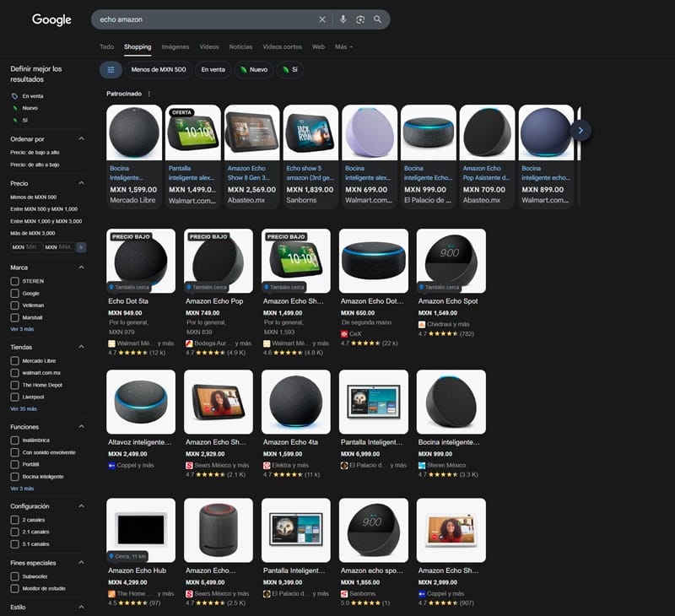The width and height of the screenshot is (675, 616).
Task: Click the En venta tag icon in sidebar
Action: point(14,96)
